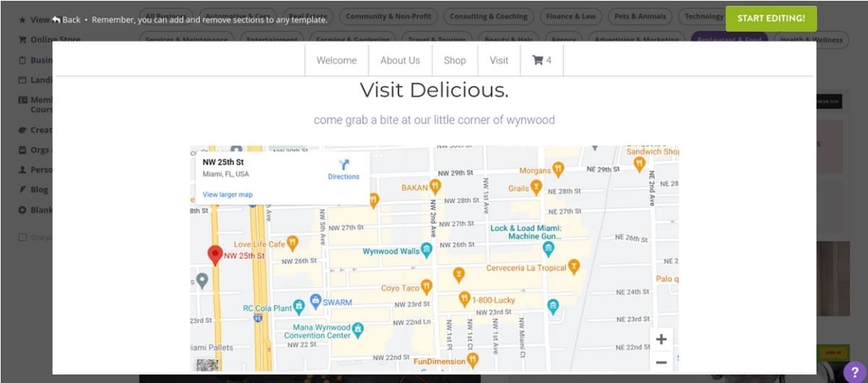The width and height of the screenshot is (868, 383).
Task: Click the Visit Delicious. heading
Action: point(434,90)
